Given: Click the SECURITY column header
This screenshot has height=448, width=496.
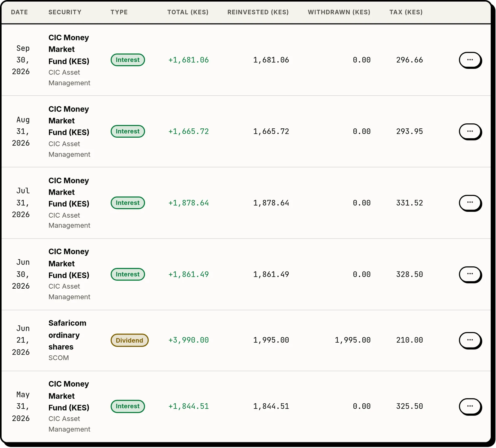Looking at the screenshot, I should click(x=65, y=12).
